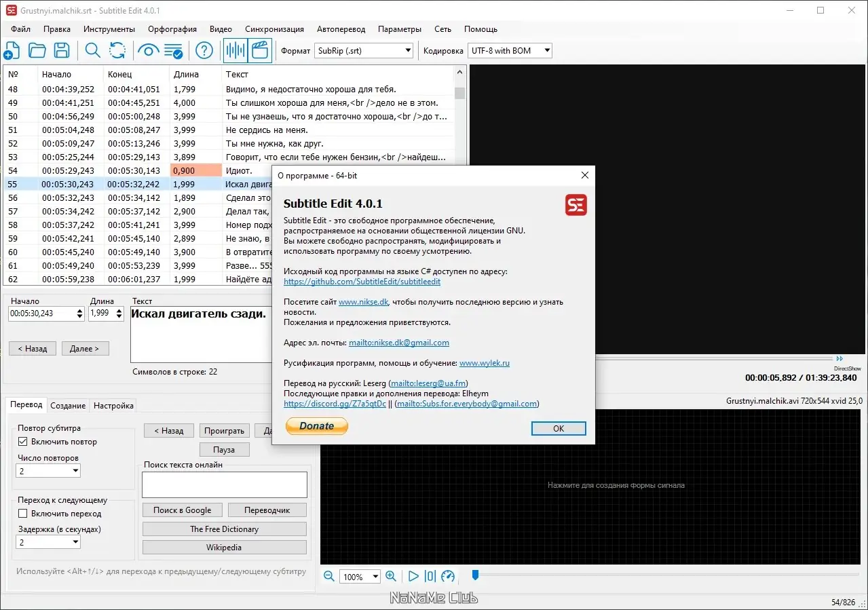Open the GitHub subtitleedit source link
This screenshot has width=868, height=610.
tap(362, 282)
